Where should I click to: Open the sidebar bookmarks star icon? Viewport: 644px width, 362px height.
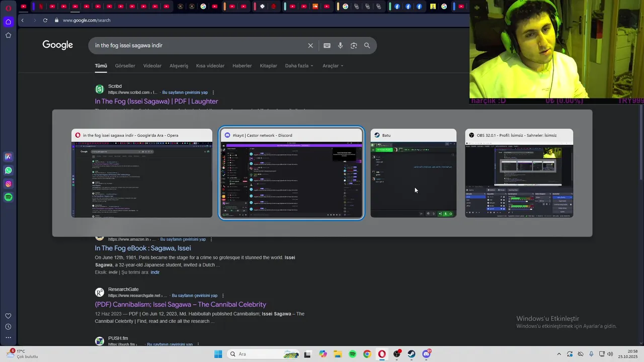(x=8, y=35)
